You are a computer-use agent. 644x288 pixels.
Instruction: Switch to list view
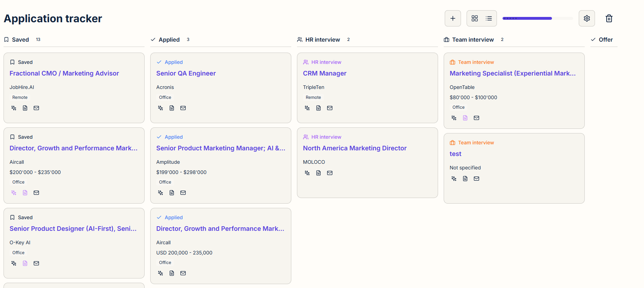(x=488, y=18)
